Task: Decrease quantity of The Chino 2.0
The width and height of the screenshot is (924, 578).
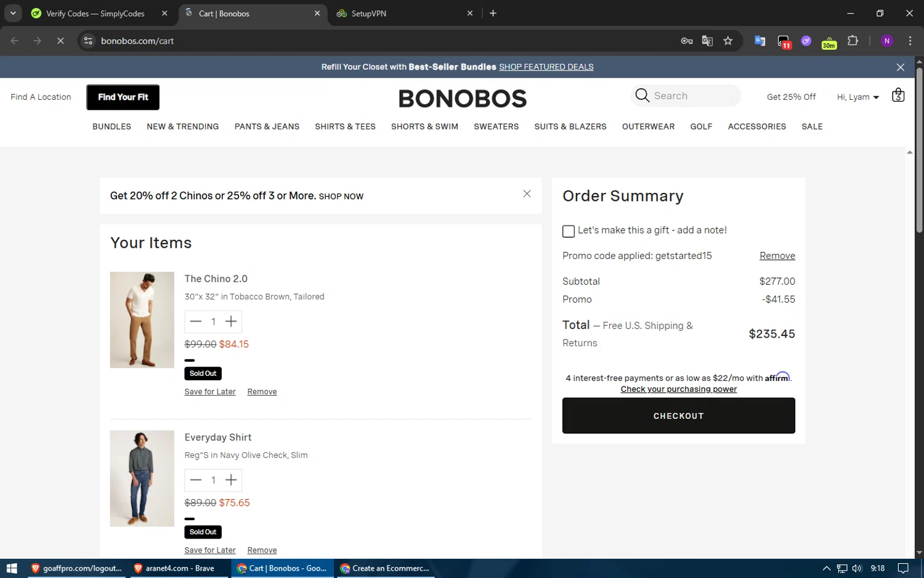Action: (196, 322)
